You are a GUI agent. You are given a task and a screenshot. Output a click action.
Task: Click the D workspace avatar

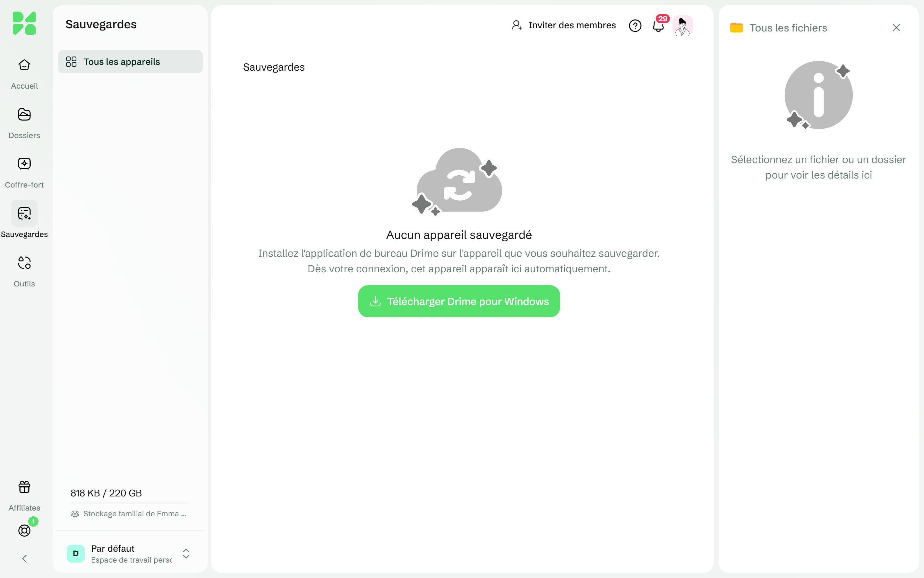[x=76, y=554]
